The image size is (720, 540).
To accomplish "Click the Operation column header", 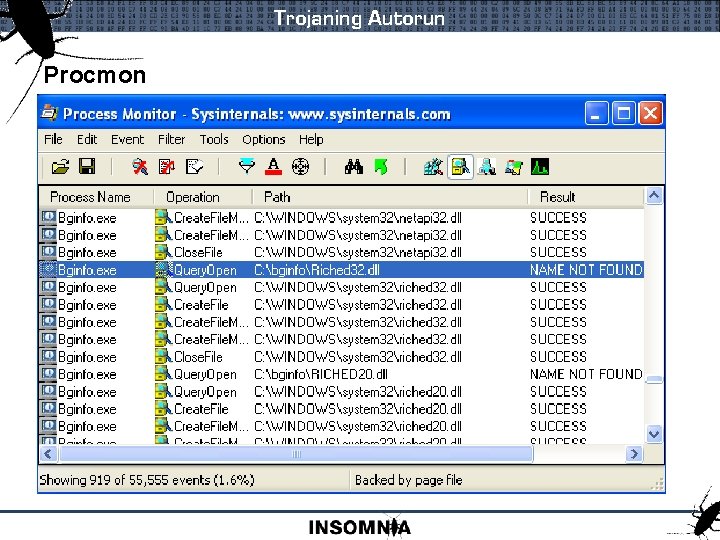I will (x=202, y=197).
